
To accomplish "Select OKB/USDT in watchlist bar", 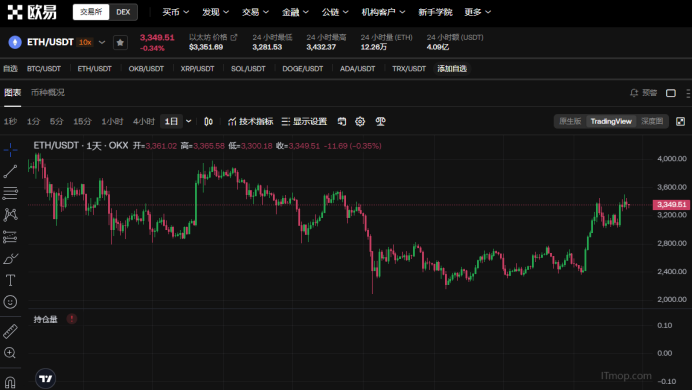I will point(146,69).
